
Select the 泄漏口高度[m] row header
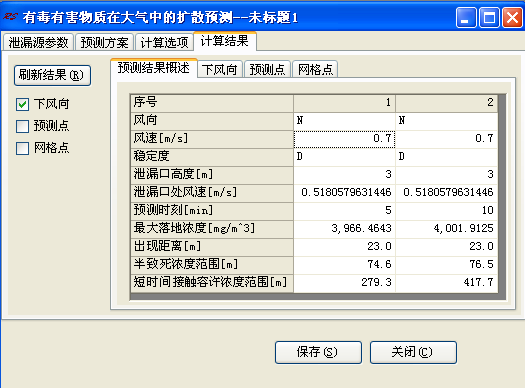[x=212, y=175]
